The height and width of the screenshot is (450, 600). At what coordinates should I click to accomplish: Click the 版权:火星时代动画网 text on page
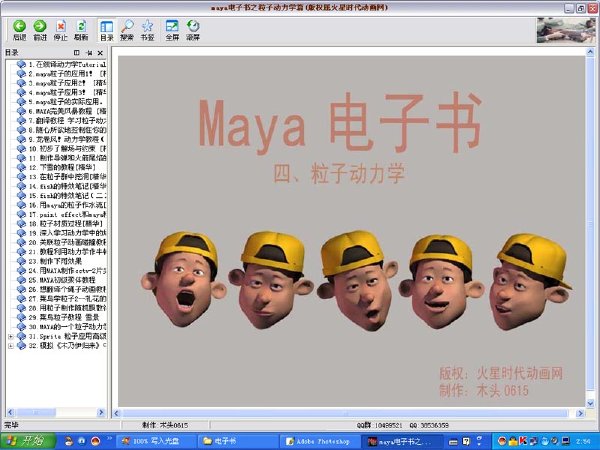pyautogui.click(x=501, y=374)
